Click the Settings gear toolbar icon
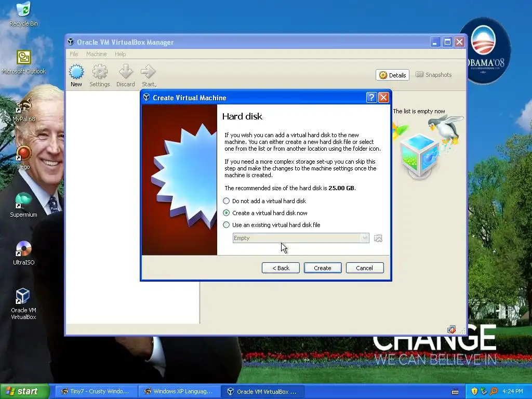This screenshot has height=399, width=532. (x=100, y=72)
